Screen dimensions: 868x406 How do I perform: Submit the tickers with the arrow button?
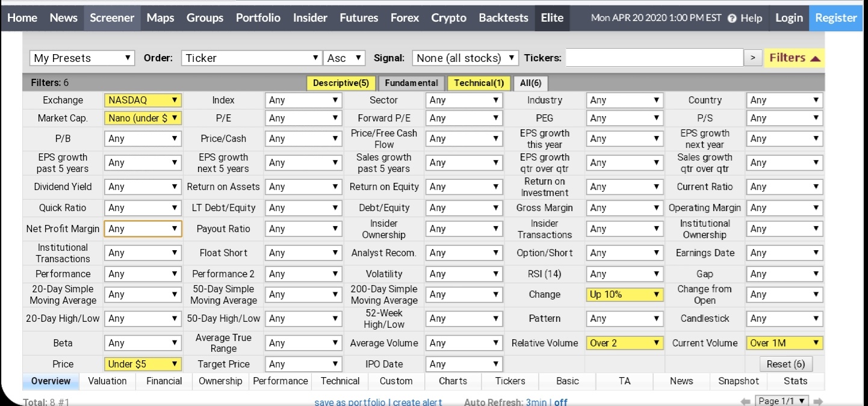tap(752, 58)
